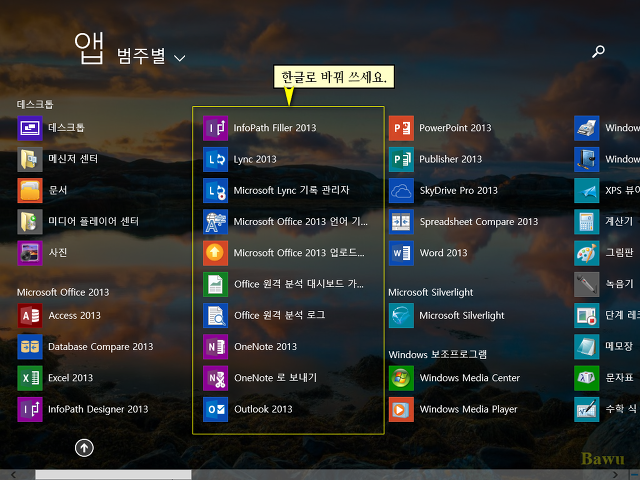The image size is (640, 480).
Task: Open 단계 레코더 icon
Action: (x=587, y=316)
